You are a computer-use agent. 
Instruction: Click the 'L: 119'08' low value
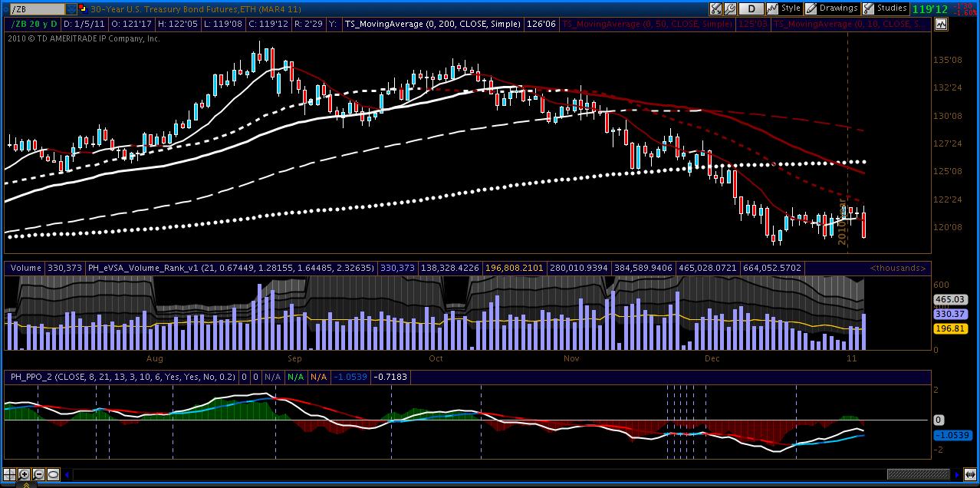click(x=223, y=24)
